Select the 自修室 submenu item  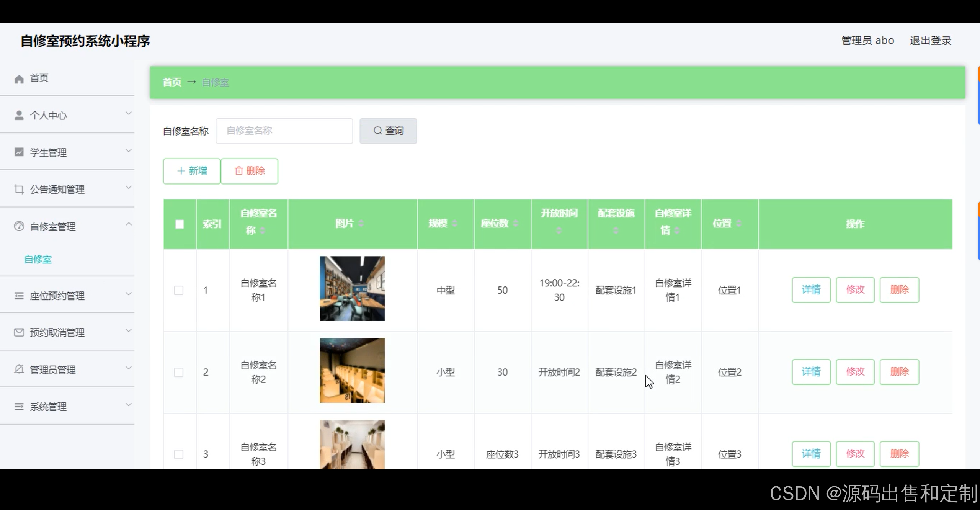38,260
